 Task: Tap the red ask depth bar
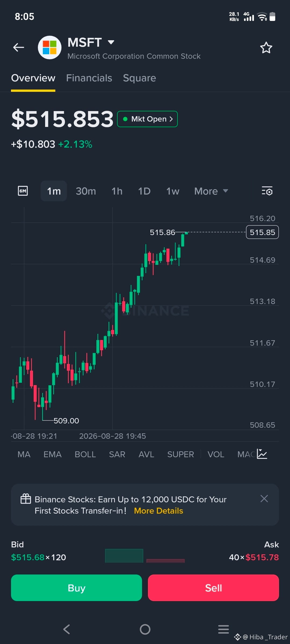(165, 561)
